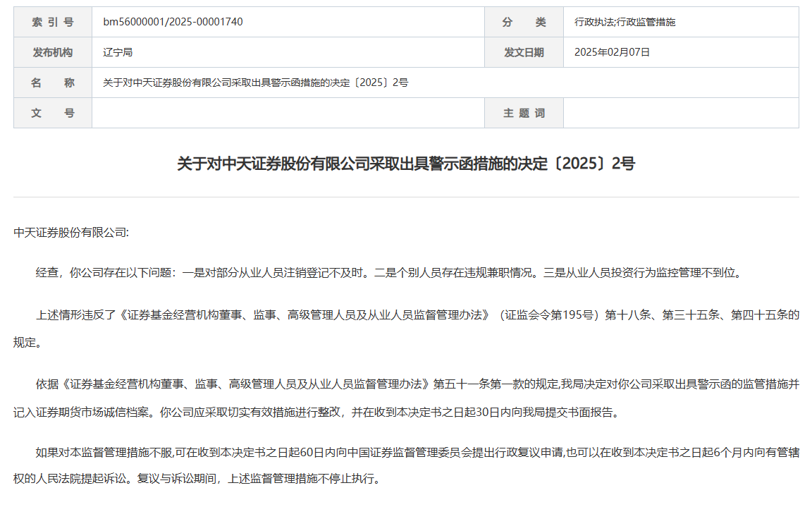Click the 分类 label cell
The width and height of the screenshot is (812, 507).
click(524, 22)
